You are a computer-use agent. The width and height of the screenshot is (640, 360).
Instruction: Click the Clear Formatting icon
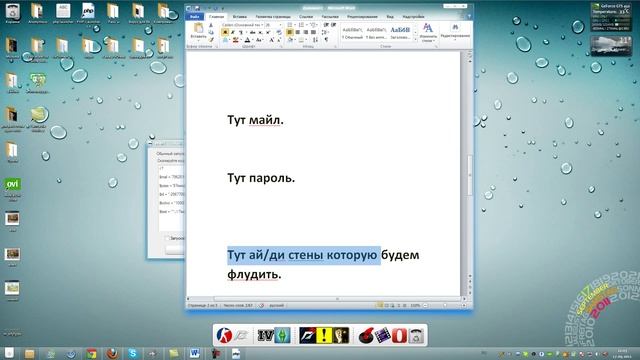279,32
